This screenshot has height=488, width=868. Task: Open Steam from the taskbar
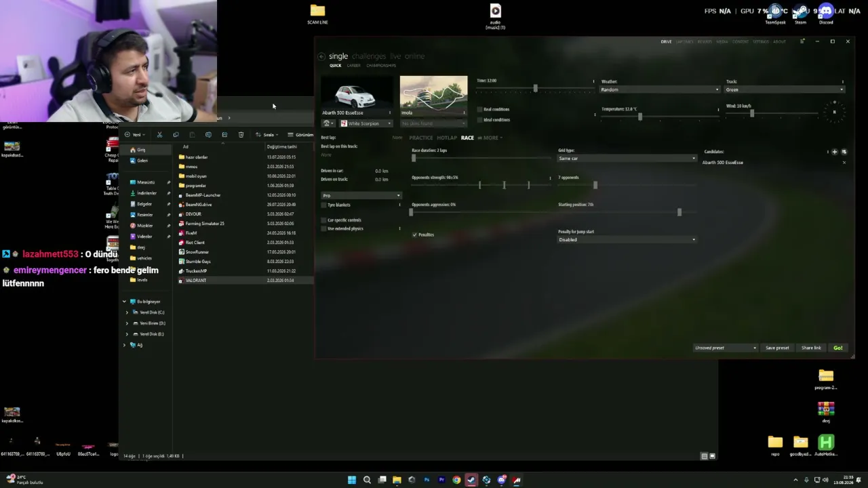click(471, 480)
